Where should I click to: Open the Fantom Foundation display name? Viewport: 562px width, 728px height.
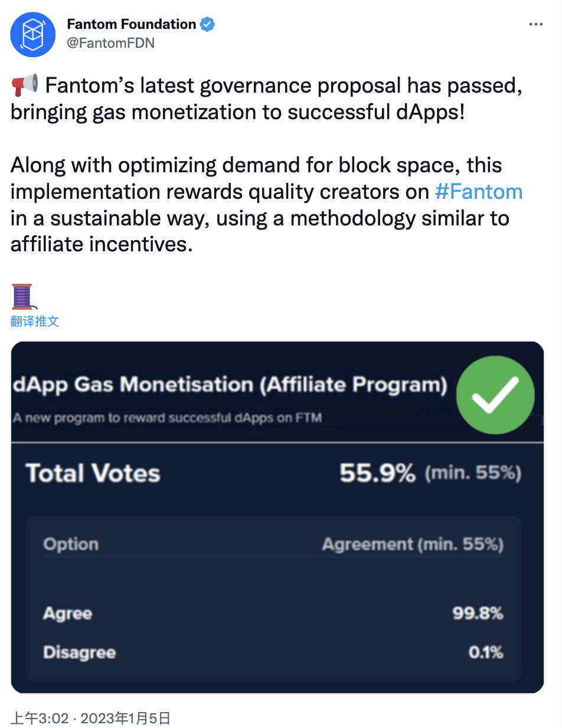[131, 24]
